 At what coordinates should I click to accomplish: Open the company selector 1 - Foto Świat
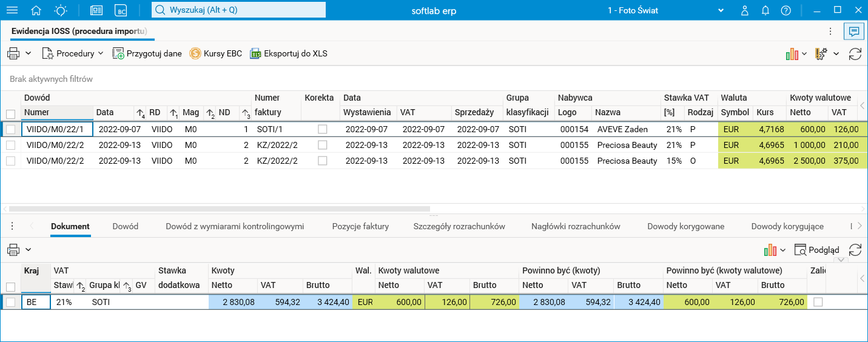point(666,10)
